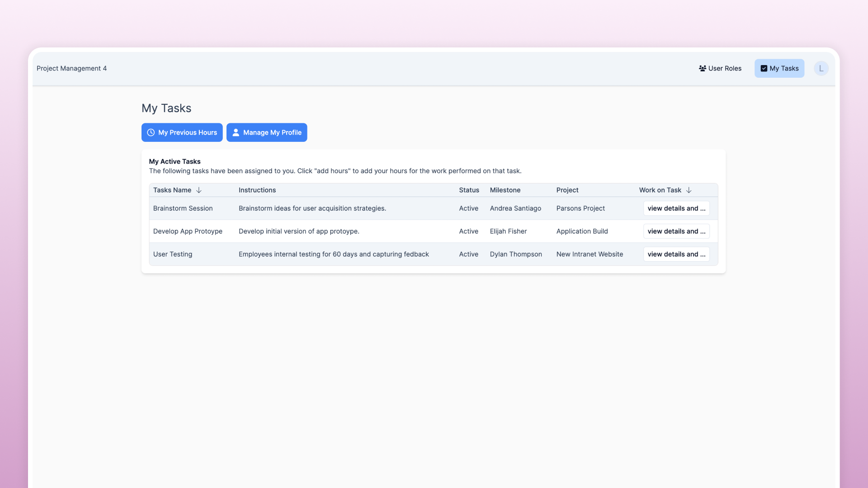Click the Instructions column header
This screenshot has width=868, height=488.
point(257,190)
